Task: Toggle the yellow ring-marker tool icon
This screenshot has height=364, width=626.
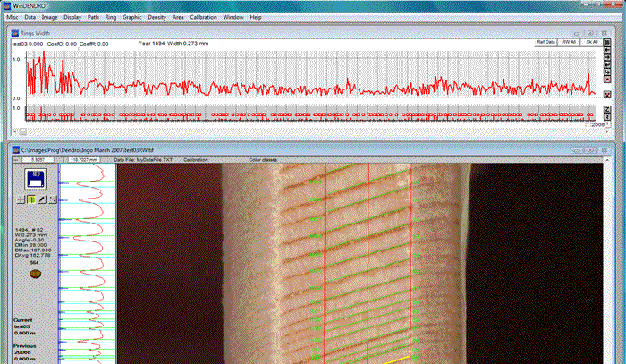Action: [x=31, y=199]
